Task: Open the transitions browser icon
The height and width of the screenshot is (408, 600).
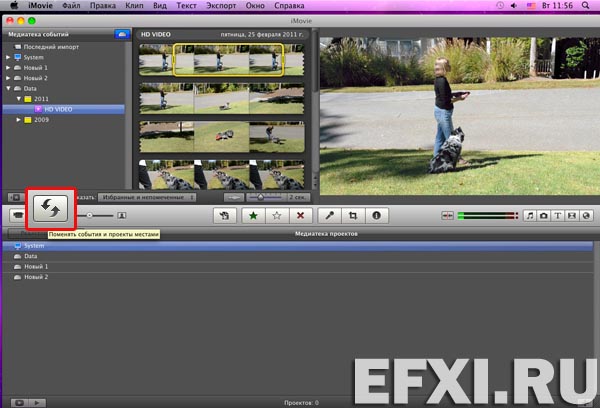Action: click(572, 216)
